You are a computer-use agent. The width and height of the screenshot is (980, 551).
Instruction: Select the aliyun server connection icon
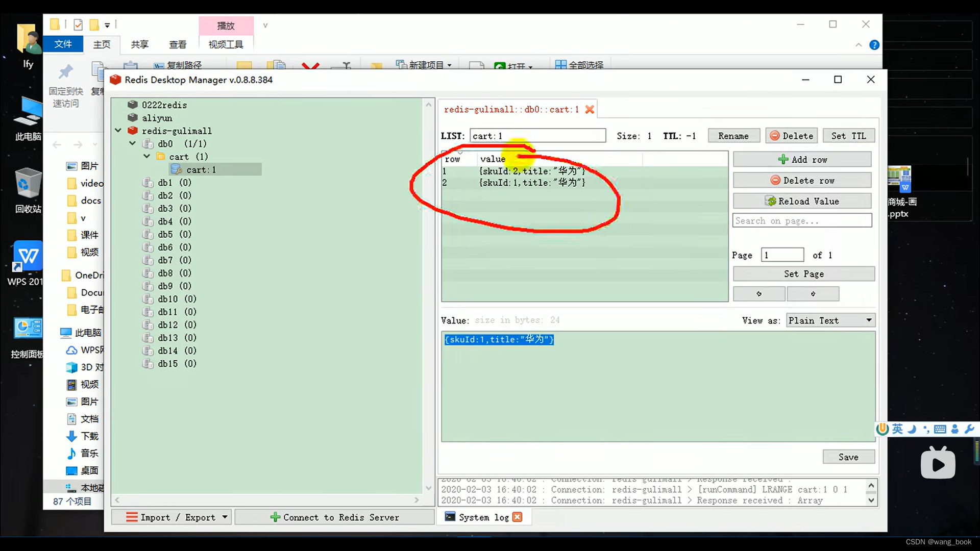(133, 117)
